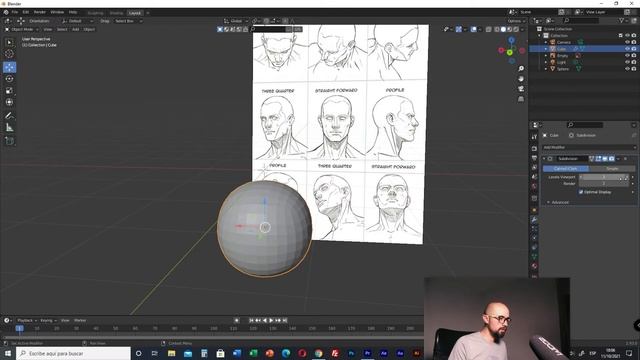Click the blue Z axis on navigation gizmo
The width and height of the screenshot is (640, 360).
(511, 40)
